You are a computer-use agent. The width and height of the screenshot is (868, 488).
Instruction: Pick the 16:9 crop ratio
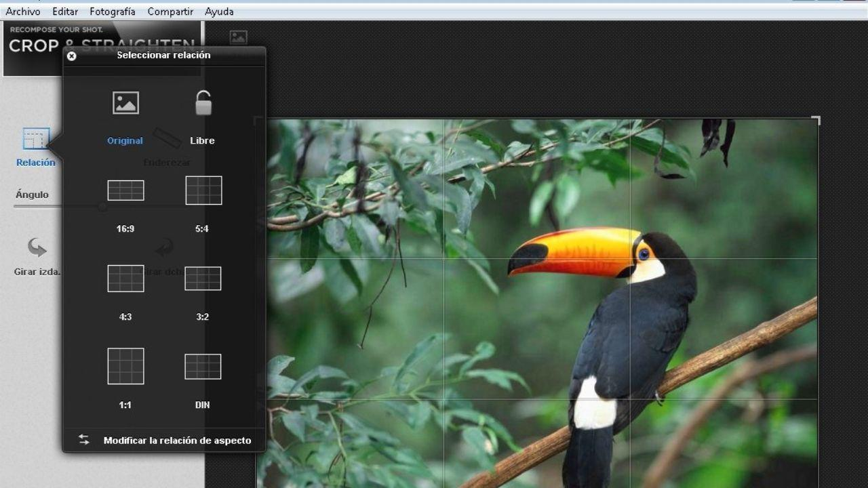point(125,190)
